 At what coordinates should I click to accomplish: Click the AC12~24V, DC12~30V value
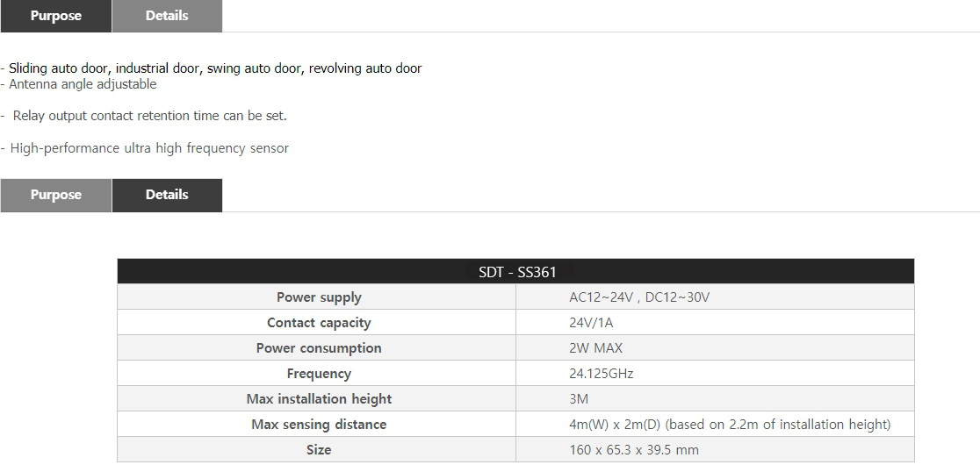(x=638, y=297)
